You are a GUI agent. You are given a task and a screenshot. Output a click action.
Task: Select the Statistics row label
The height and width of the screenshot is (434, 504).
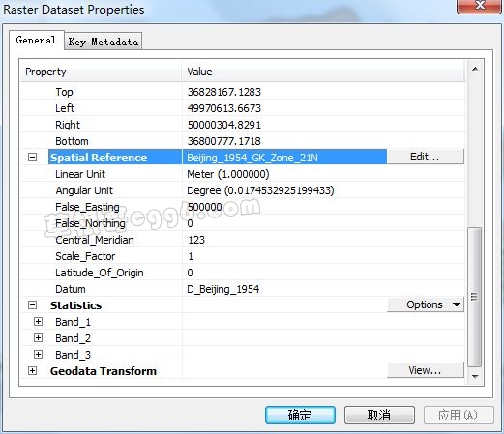[75, 305]
